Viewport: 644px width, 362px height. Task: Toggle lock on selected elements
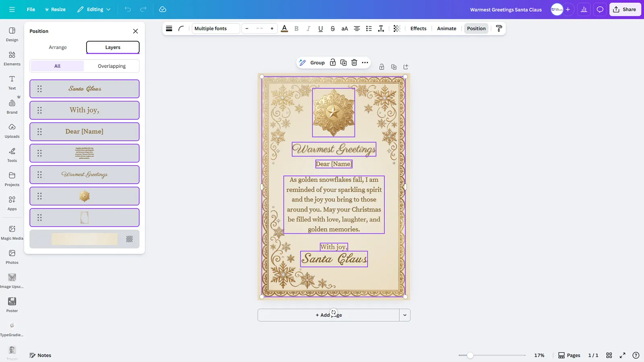332,62
